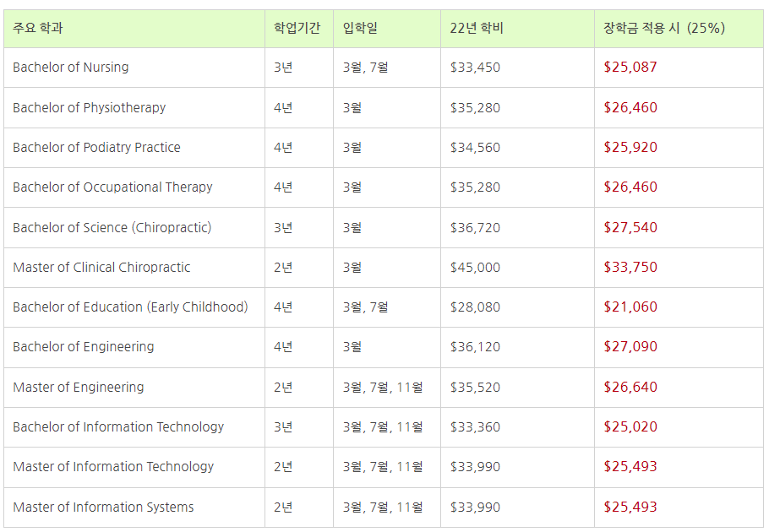
Task: Click the '학업기간' column header
Action: click(299, 29)
